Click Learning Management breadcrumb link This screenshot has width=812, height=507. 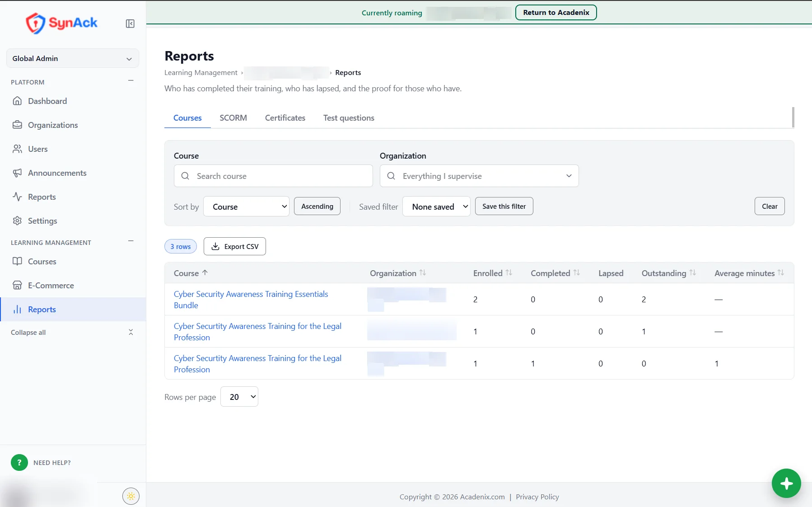pyautogui.click(x=201, y=72)
